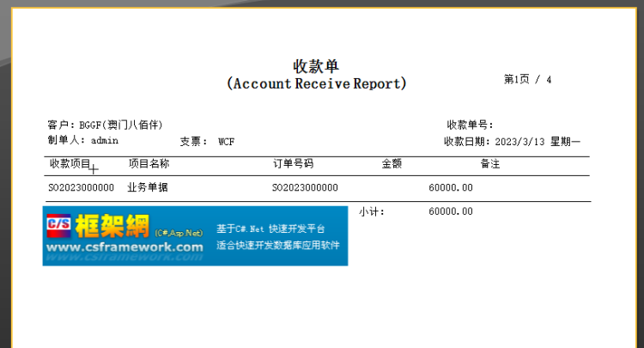Viewport: 644px width, 348px height.
Task: Select the 收款日期 2023/3/13 date
Action: [x=512, y=142]
